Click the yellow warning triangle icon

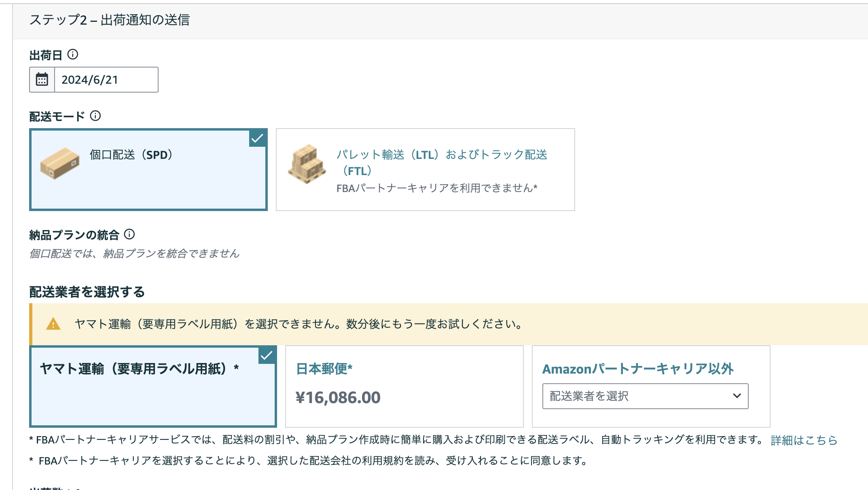[53, 324]
